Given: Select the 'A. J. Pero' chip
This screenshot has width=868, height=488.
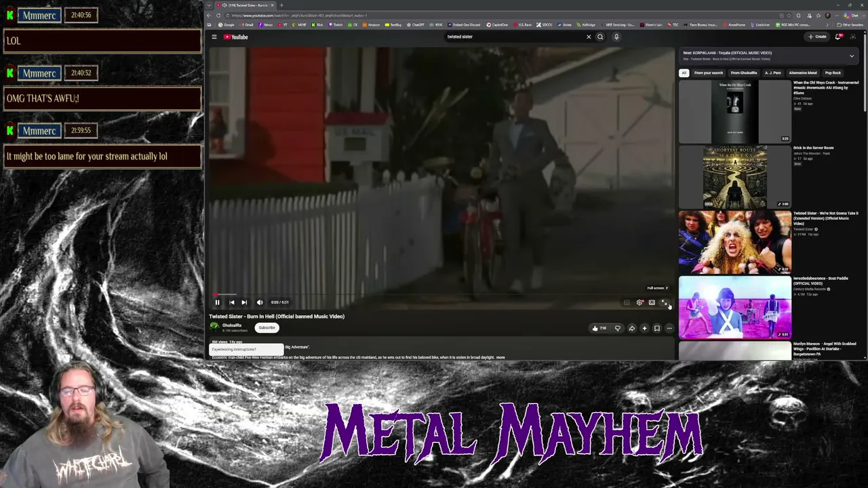Looking at the screenshot, I should click(x=773, y=73).
